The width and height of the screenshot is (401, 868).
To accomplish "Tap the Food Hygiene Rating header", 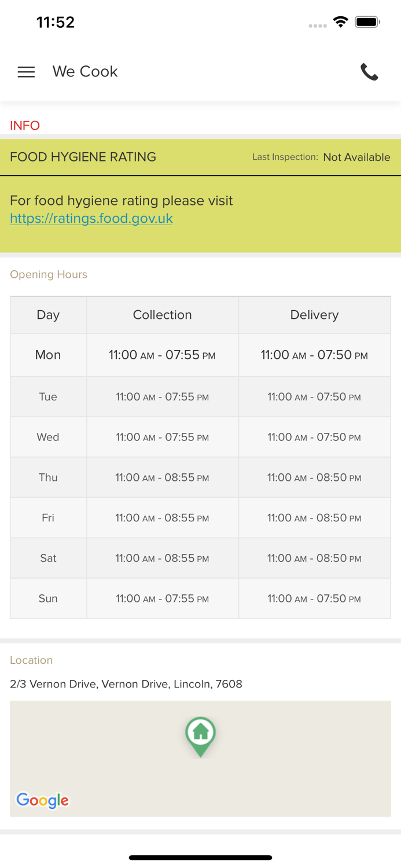I will point(83,157).
